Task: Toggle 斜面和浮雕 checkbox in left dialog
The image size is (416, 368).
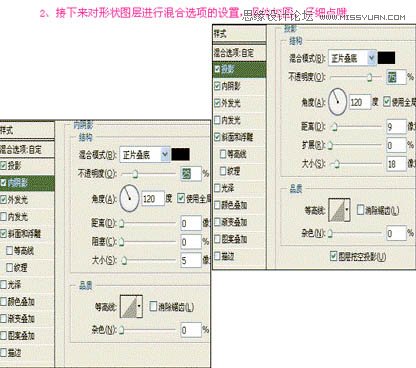Action: tap(3, 233)
